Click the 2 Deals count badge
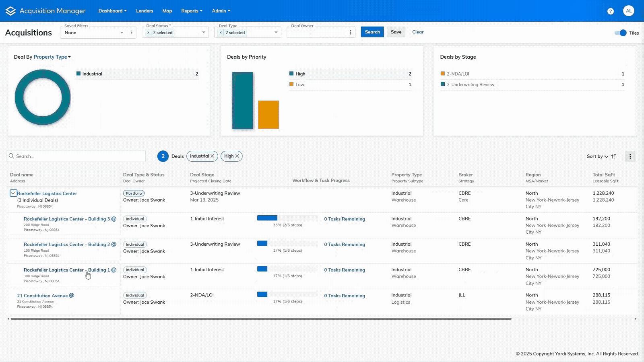 click(x=163, y=156)
